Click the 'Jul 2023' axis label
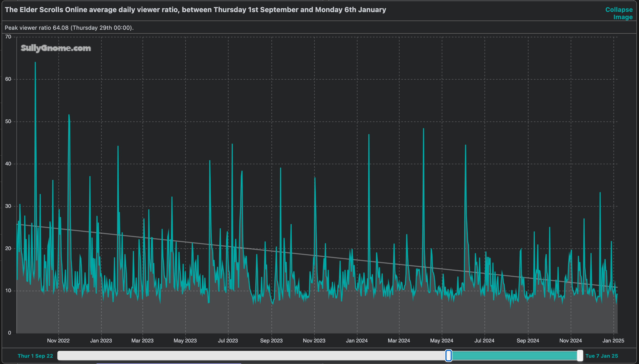 click(x=228, y=341)
